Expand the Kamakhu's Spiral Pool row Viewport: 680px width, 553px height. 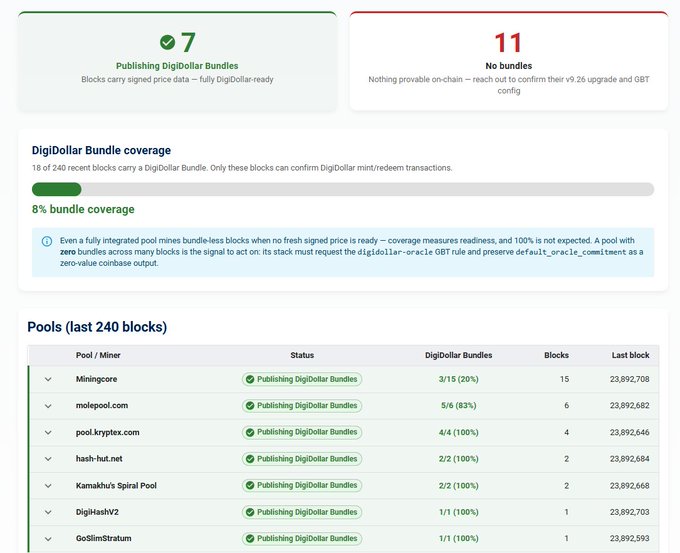[48, 486]
